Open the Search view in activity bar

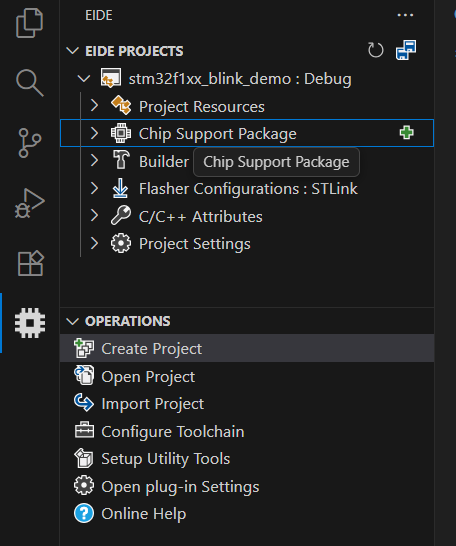(30, 83)
